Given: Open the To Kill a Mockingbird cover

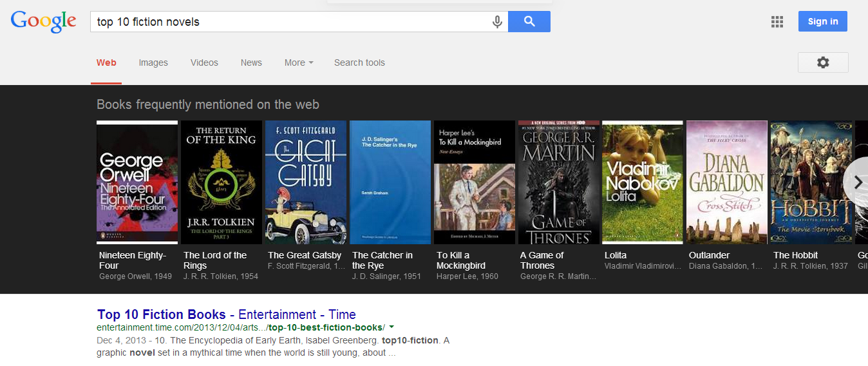Looking at the screenshot, I should point(475,182).
